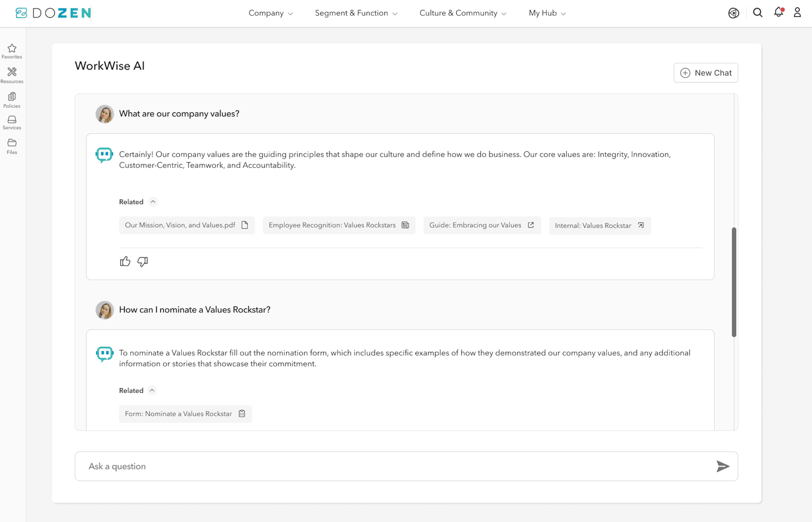
Task: Open Form: Nominate a Values Rockstar
Action: pyautogui.click(x=185, y=414)
